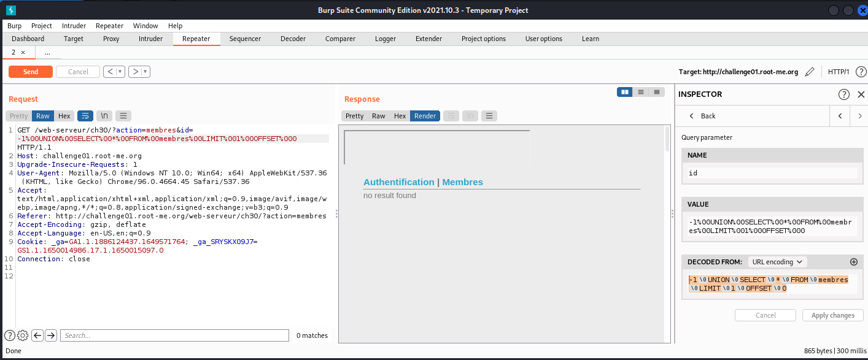
Task: Edit target with the pencil icon
Action: click(x=810, y=72)
